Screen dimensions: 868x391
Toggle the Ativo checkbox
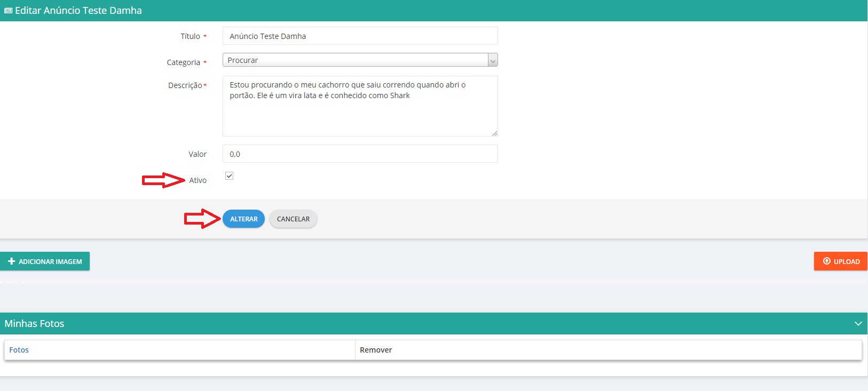pyautogui.click(x=229, y=175)
